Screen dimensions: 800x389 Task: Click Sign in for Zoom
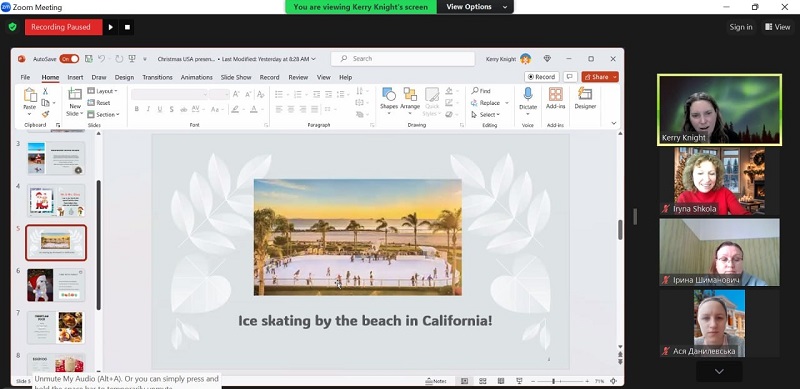point(741,27)
